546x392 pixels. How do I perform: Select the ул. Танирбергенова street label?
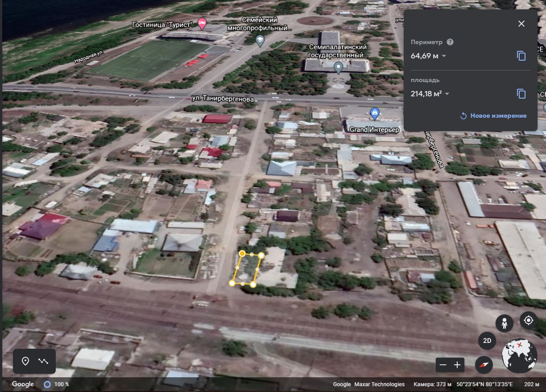(223, 99)
